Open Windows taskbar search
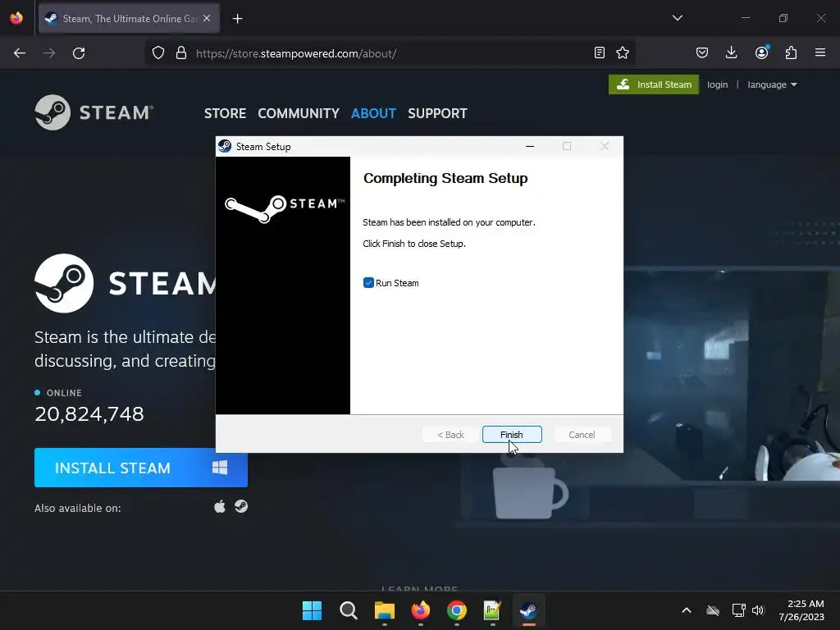This screenshot has width=840, height=630. pyautogui.click(x=348, y=610)
